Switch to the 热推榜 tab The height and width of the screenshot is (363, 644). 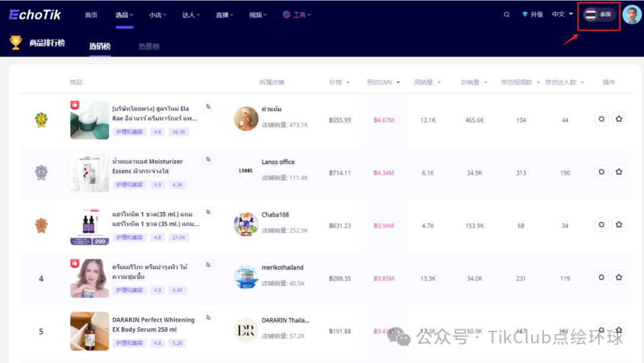coord(148,46)
